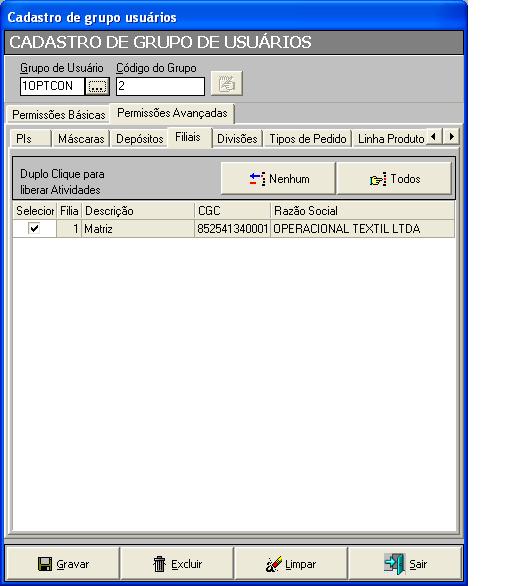Open the Divisões tab
The width and height of the screenshot is (513, 586).
click(237, 139)
